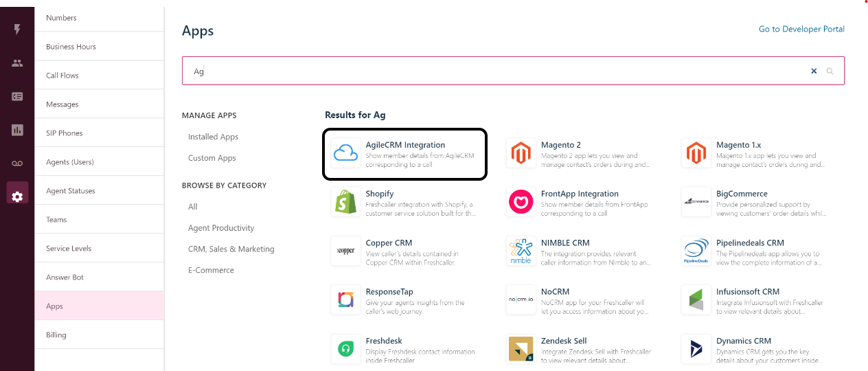Click the BigCommerce logo icon

point(696,203)
